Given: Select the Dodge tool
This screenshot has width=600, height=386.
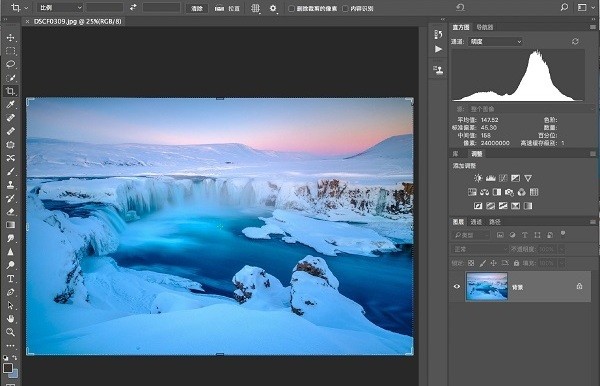Looking at the screenshot, I should click(10, 265).
